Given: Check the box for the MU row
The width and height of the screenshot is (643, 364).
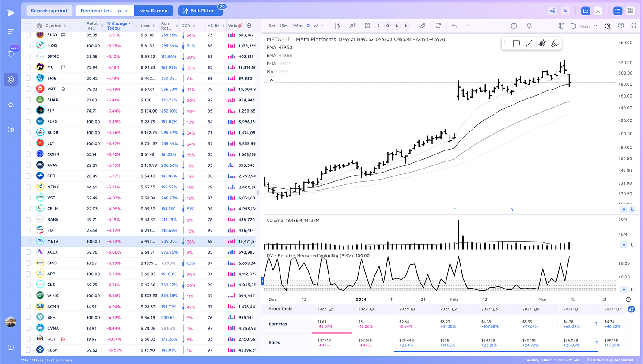Looking at the screenshot, I should pyautogui.click(x=29, y=67).
